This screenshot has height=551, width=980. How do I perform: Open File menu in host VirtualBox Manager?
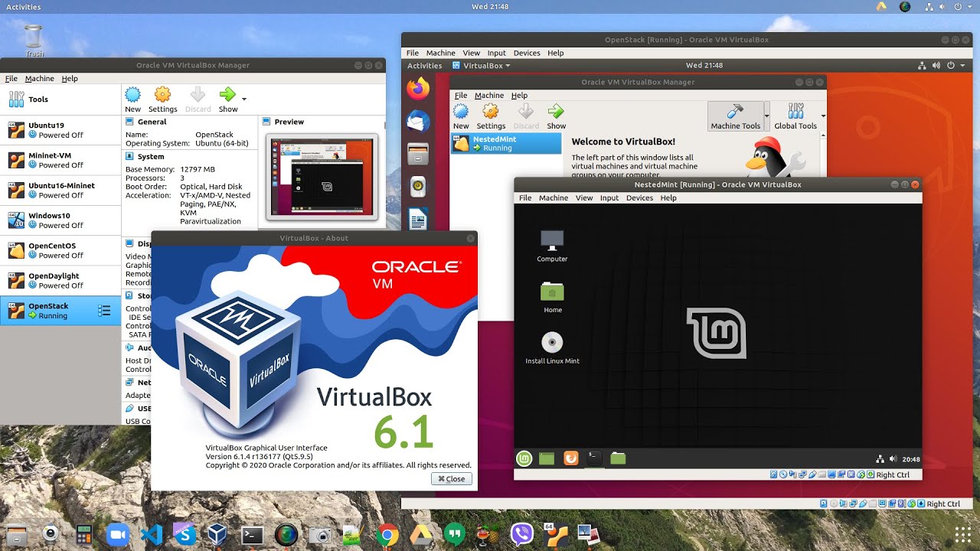click(x=11, y=78)
